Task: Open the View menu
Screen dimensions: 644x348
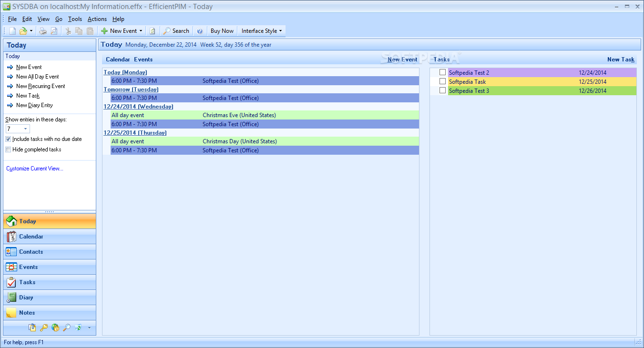Action: click(43, 19)
